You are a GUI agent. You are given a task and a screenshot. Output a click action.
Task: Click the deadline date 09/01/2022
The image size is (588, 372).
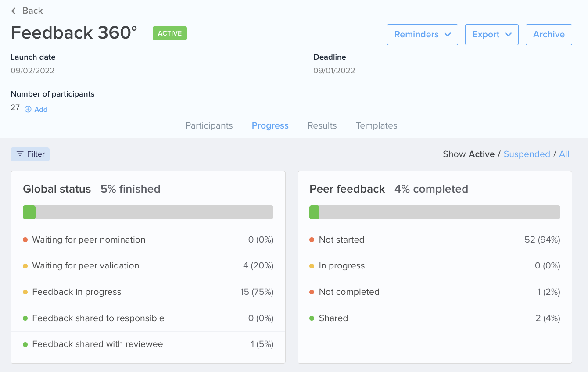click(334, 71)
